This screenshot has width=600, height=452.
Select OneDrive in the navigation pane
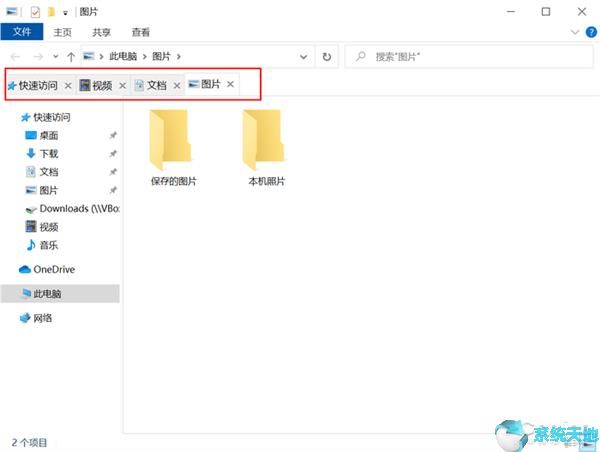(x=47, y=269)
